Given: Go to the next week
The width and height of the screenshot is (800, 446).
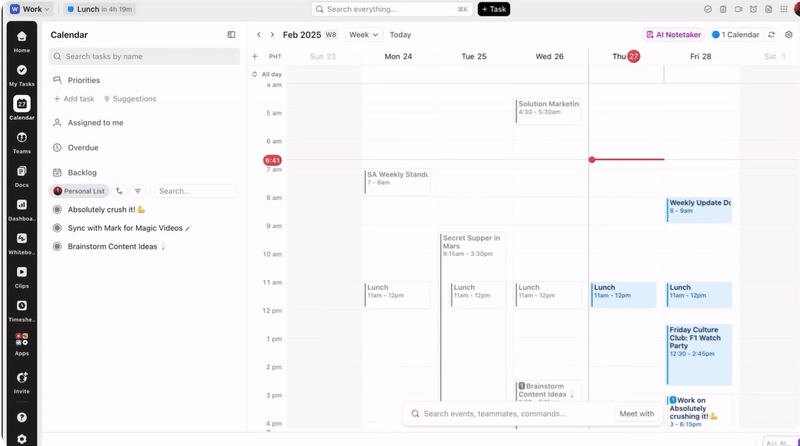Looking at the screenshot, I should click(272, 35).
